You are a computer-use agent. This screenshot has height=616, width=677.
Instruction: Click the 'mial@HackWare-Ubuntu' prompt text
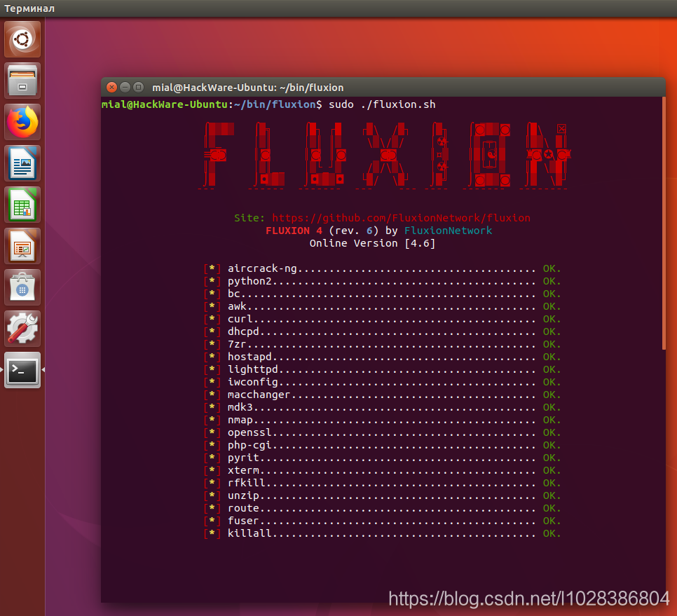pos(165,104)
